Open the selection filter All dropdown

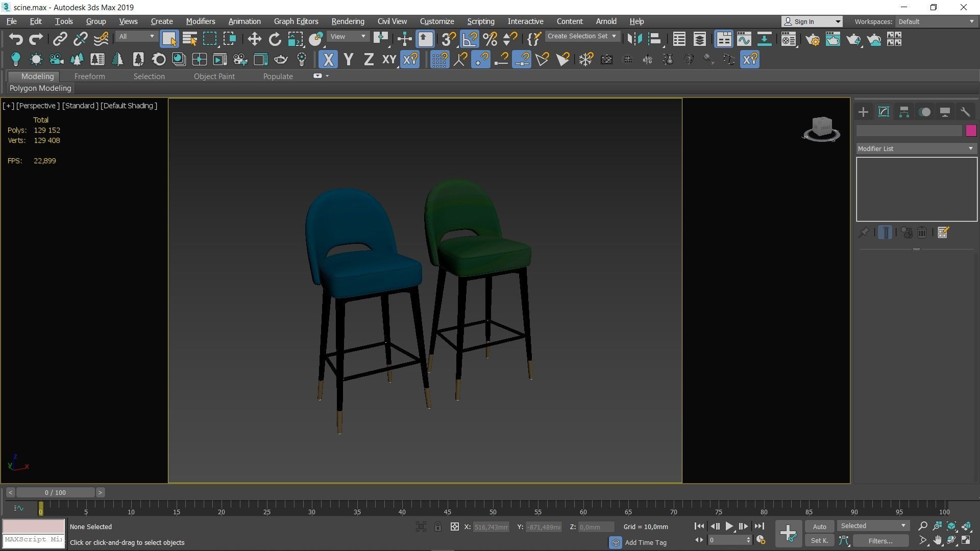click(x=136, y=37)
